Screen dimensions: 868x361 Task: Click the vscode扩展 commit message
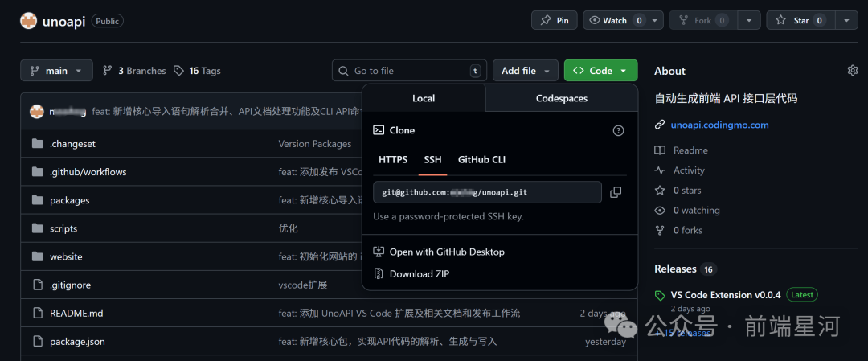pyautogui.click(x=302, y=285)
